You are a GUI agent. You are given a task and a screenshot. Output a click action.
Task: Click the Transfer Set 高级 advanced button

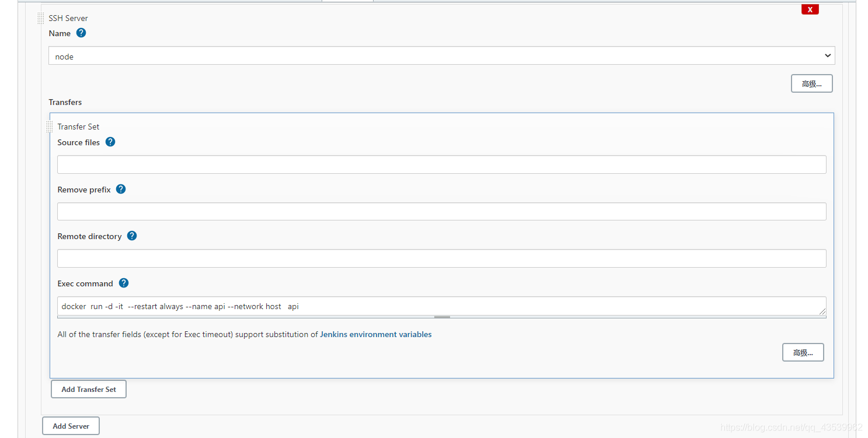tap(803, 352)
